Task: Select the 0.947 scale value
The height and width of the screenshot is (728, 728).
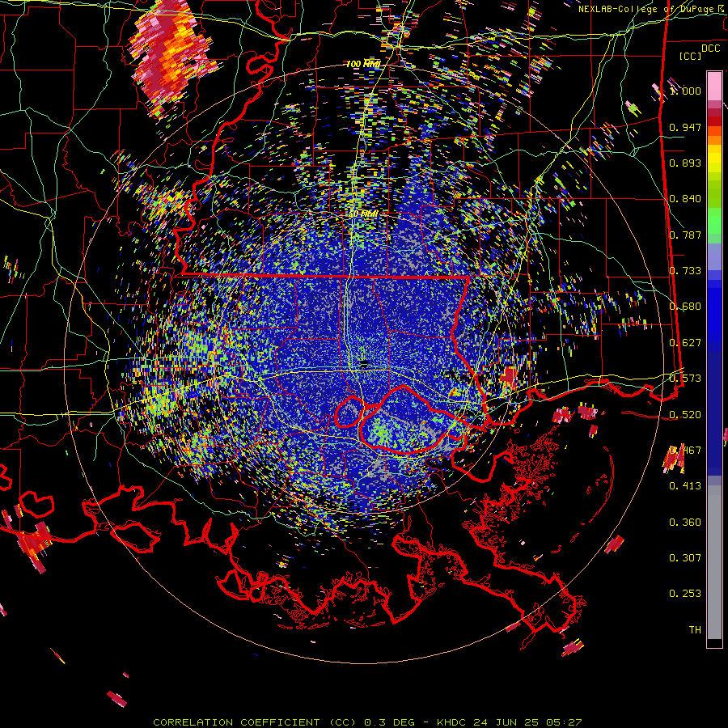Action: tap(685, 127)
